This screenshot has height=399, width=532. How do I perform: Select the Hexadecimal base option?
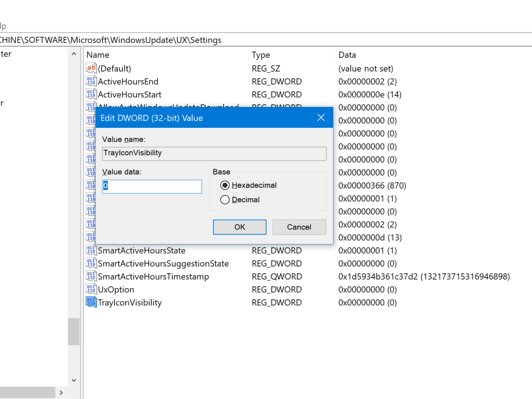click(225, 185)
